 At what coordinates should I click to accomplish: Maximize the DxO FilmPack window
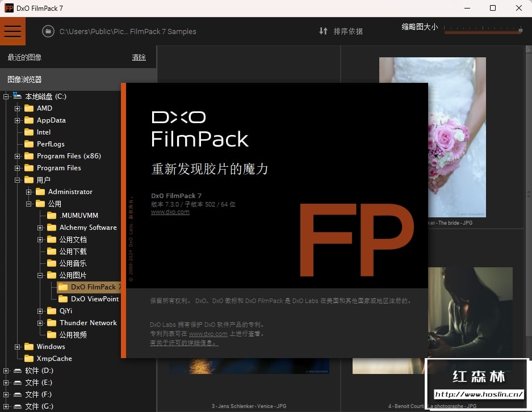493,8
